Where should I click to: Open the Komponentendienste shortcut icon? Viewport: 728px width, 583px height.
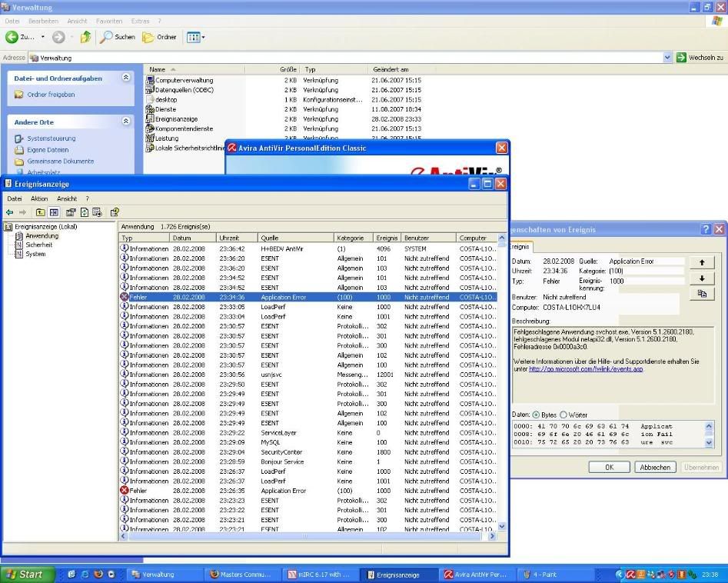149,128
